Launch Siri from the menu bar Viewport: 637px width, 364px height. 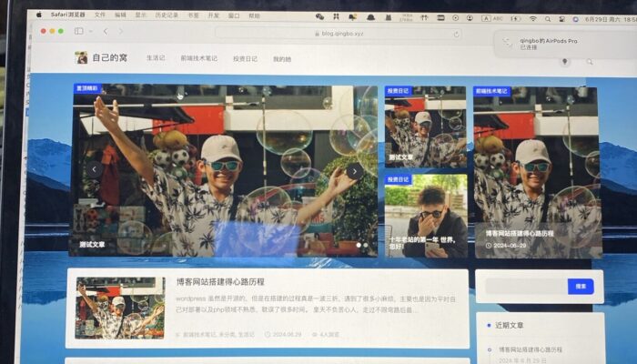575,19
